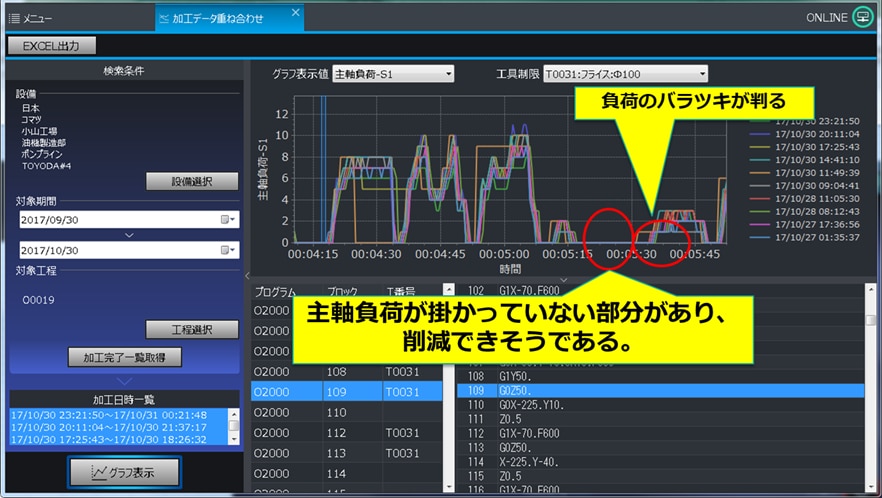Open calendar picker for start date 2017/09/30
This screenshot has width=882, height=498.
click(227, 220)
